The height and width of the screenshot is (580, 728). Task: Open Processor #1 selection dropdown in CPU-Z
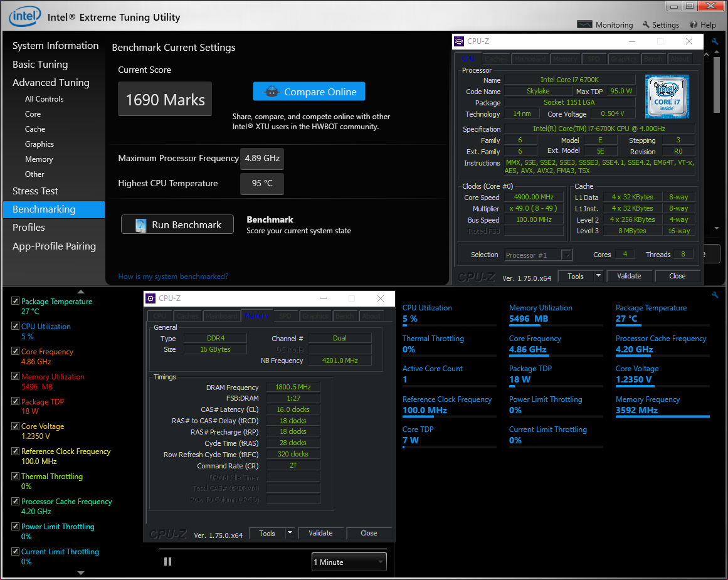pos(538,255)
